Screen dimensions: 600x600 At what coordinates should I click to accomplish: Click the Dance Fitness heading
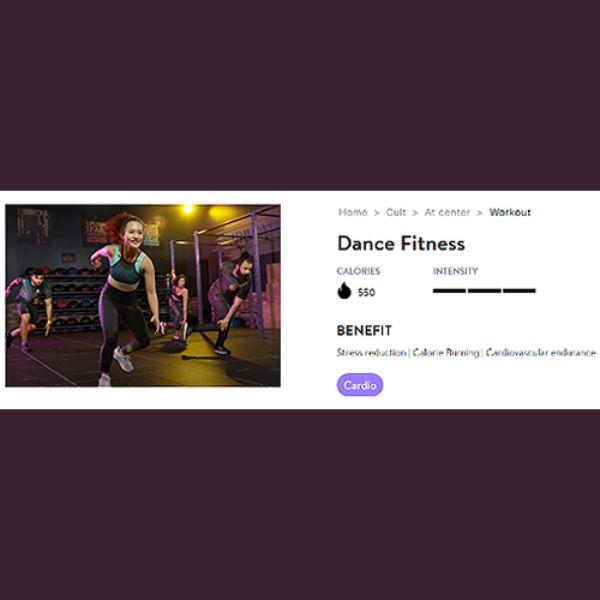pos(401,243)
